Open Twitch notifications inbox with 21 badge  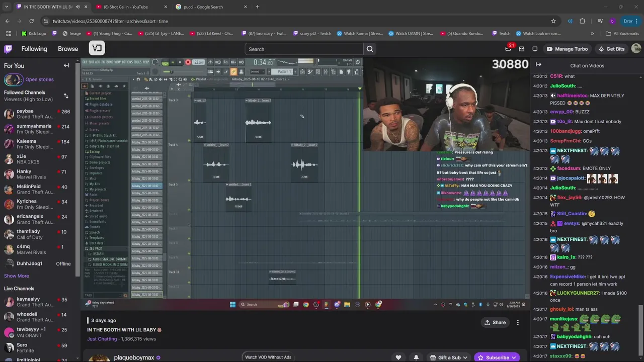click(x=508, y=49)
